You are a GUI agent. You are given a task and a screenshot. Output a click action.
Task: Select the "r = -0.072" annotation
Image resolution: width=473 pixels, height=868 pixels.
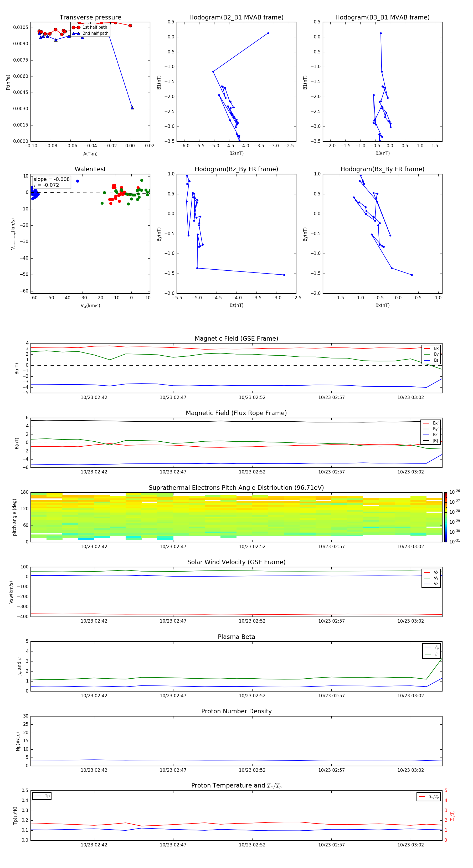(47, 185)
